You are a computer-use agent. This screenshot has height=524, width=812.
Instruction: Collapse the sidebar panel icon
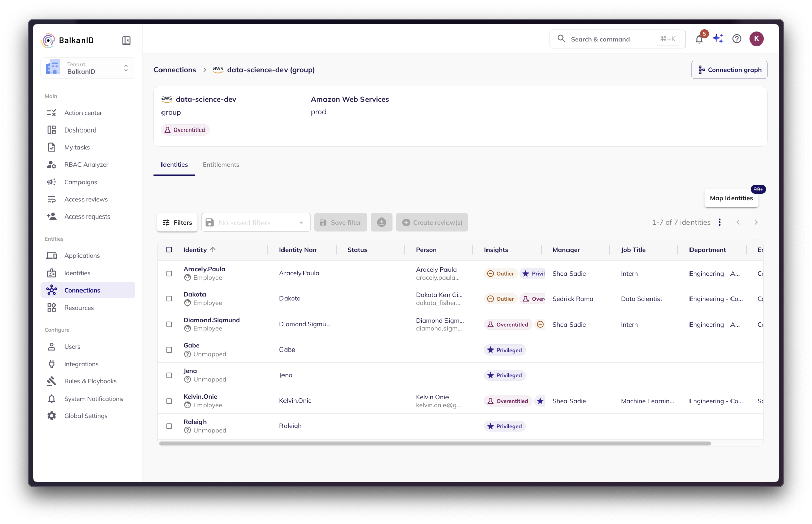point(126,40)
